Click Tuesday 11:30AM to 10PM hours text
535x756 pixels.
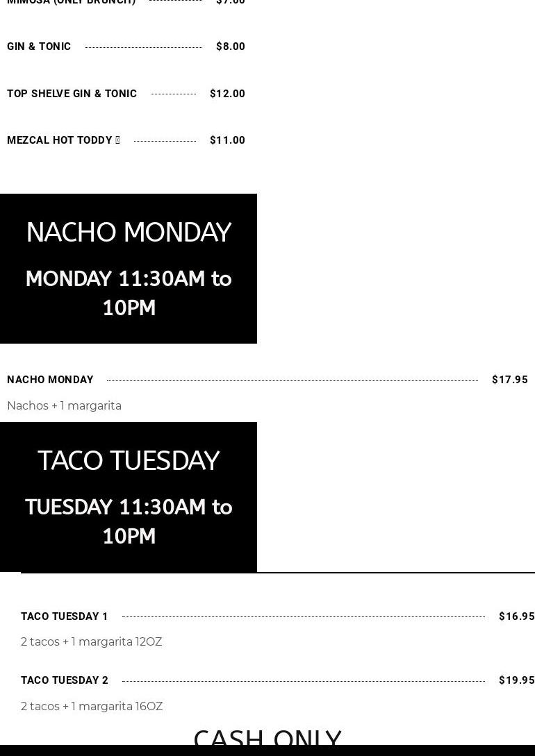click(x=129, y=521)
